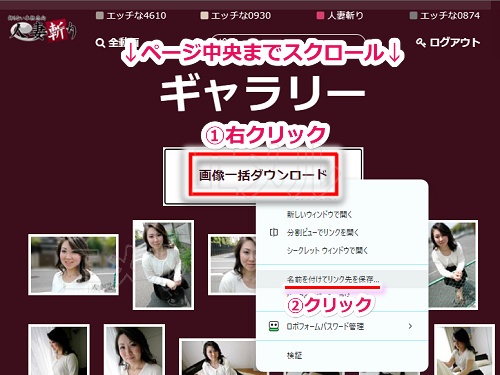
Task: Click the 画像一括ダウンロード button
Action: coord(263,175)
